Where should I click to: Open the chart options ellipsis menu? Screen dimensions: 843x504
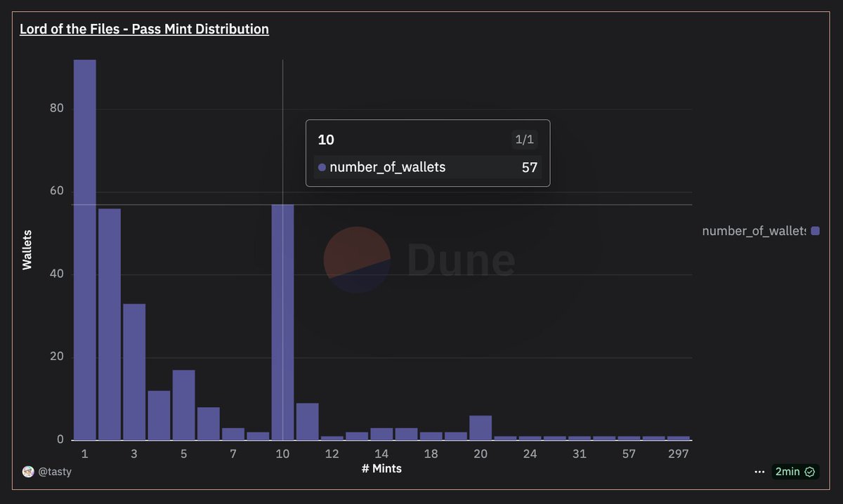(x=759, y=472)
